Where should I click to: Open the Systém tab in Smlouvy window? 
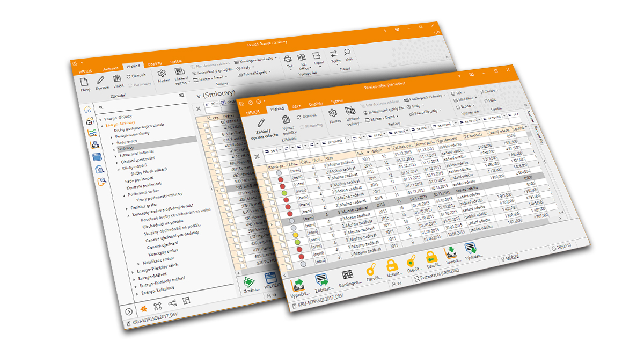tap(176, 61)
